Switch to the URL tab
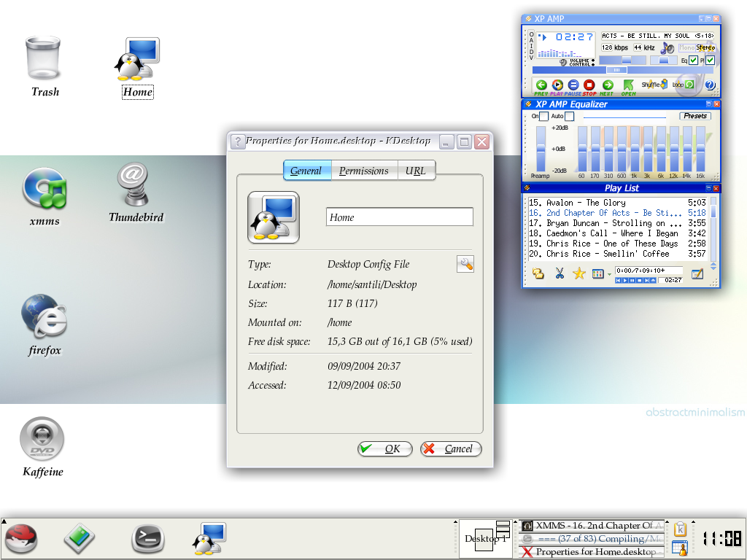 417,171
